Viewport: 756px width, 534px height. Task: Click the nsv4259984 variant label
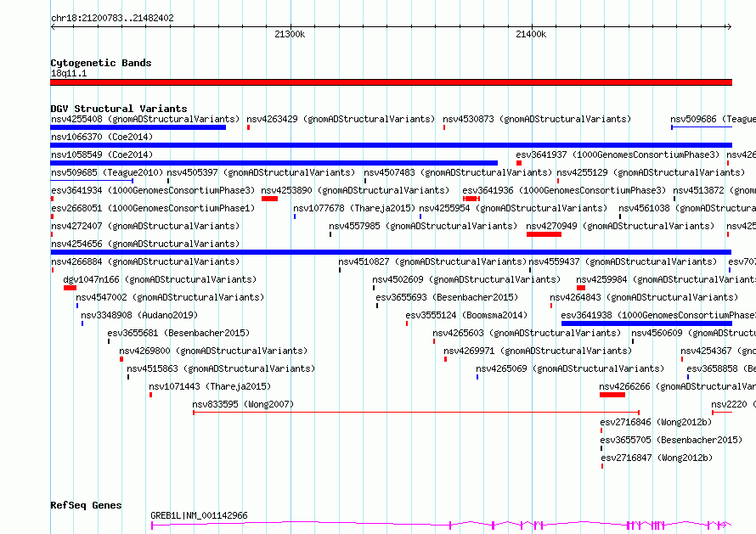[666, 279]
